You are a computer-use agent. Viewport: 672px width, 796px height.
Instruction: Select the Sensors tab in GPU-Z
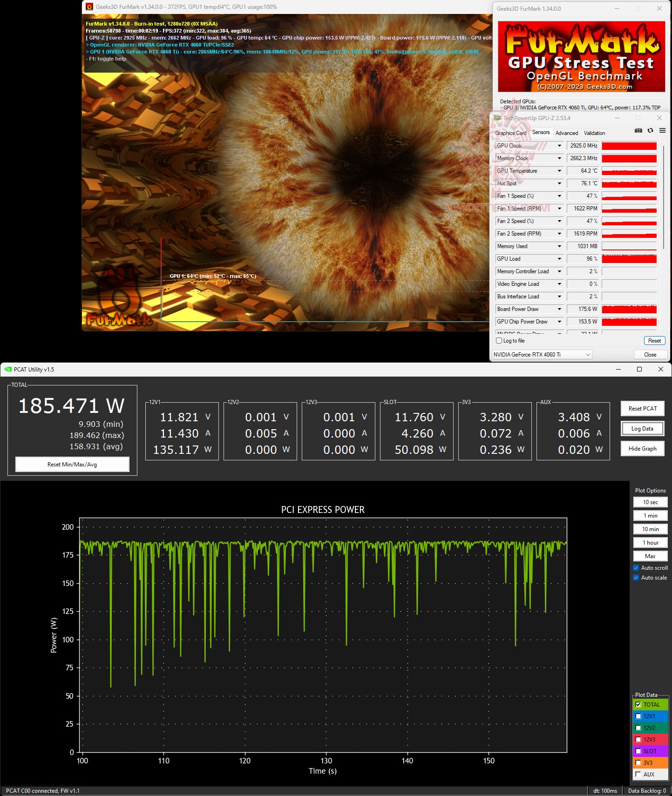541,133
